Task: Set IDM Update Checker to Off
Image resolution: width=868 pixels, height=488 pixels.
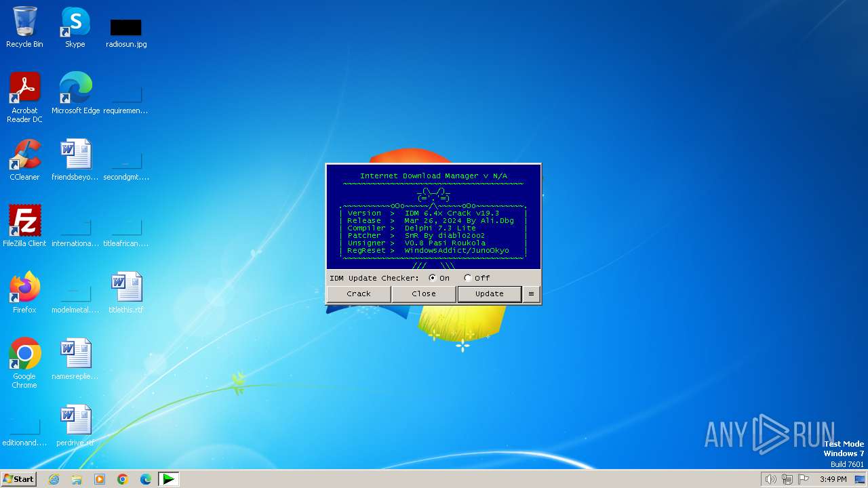Action: [x=477, y=278]
